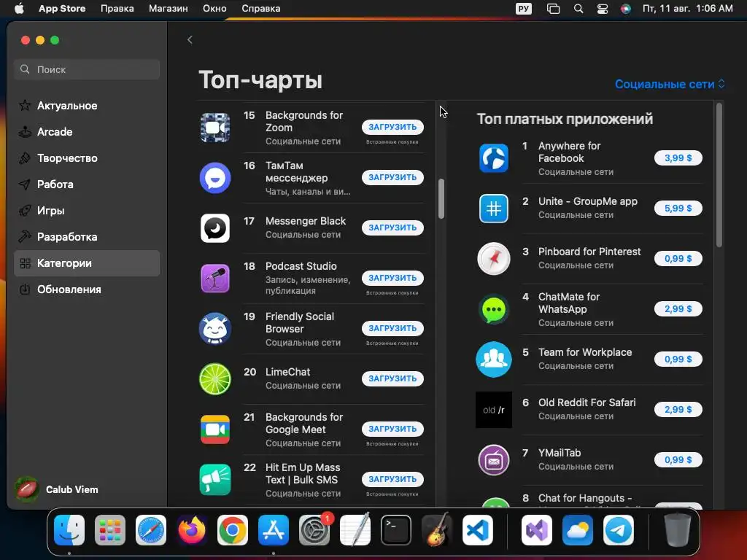Open Anywhere for Facebook app icon
Image resolution: width=747 pixels, height=560 pixels.
(x=494, y=158)
